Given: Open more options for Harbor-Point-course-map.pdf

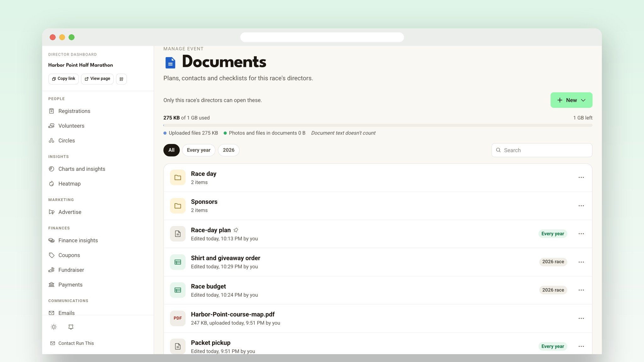Looking at the screenshot, I should [x=581, y=318].
